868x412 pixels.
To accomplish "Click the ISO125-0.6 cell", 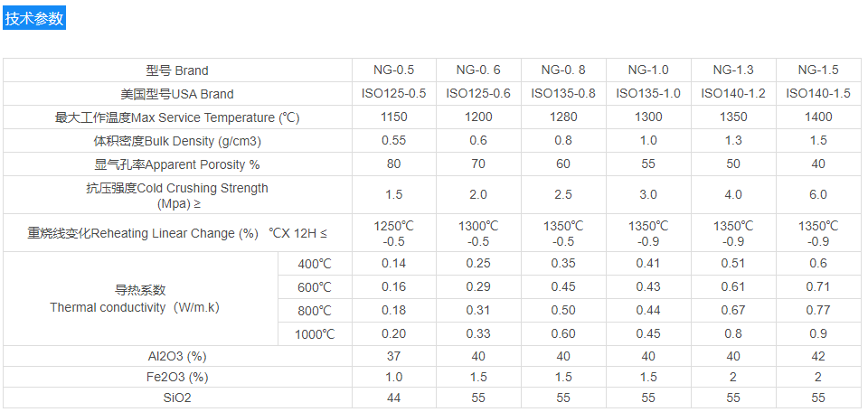I will [478, 94].
